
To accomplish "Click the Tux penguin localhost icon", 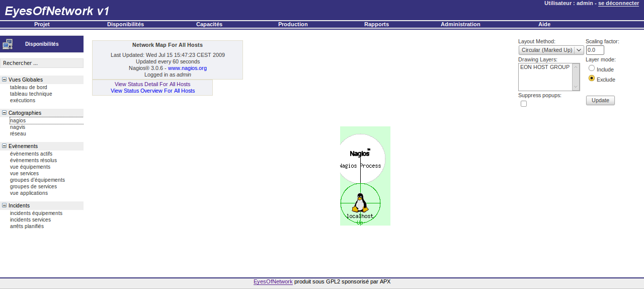I will (x=360, y=202).
